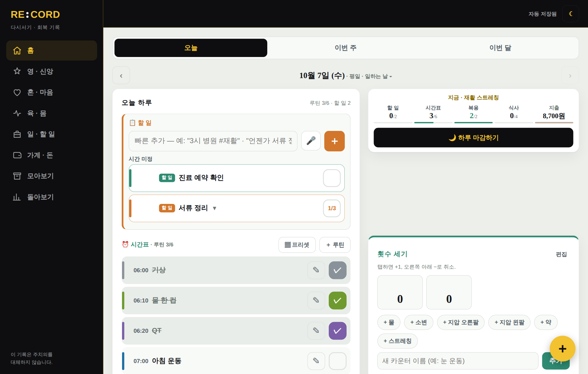Check off 진료 예약 확인 task

tap(332, 178)
